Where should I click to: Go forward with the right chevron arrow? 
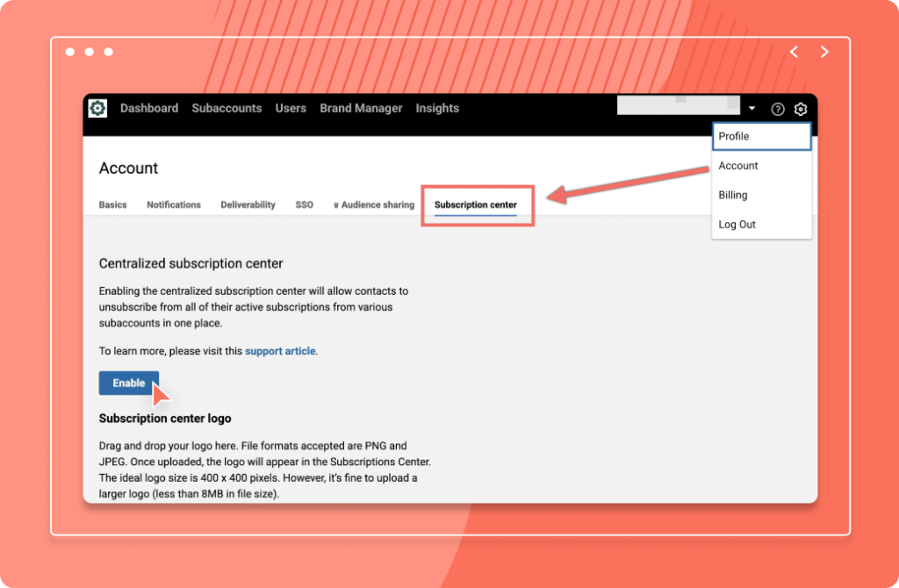pyautogui.click(x=824, y=52)
